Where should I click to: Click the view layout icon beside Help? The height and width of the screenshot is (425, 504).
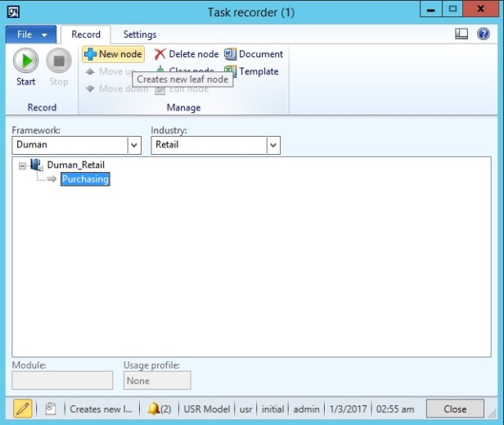coord(461,34)
